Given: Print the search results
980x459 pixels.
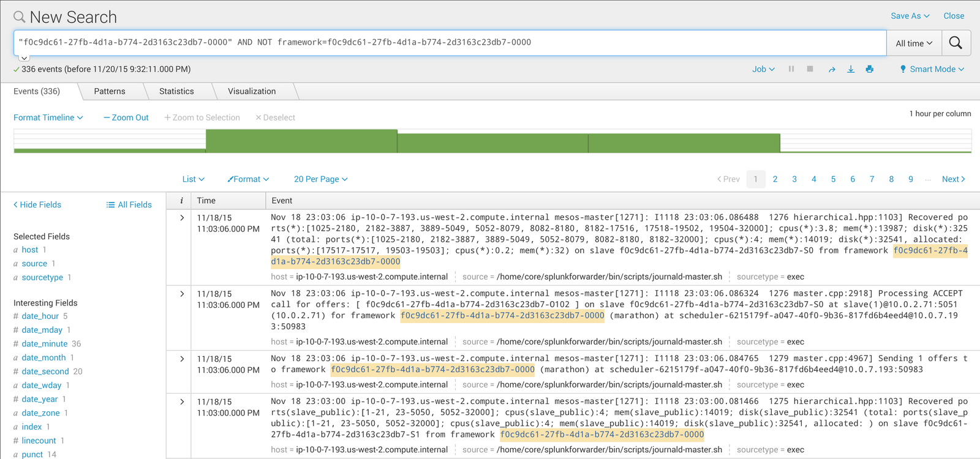Looking at the screenshot, I should [869, 69].
